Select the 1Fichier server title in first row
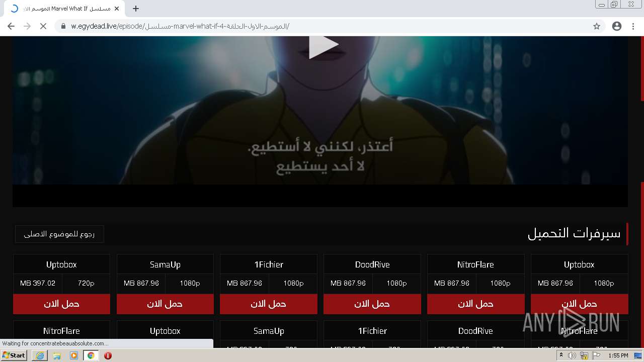The image size is (644, 362). click(269, 264)
